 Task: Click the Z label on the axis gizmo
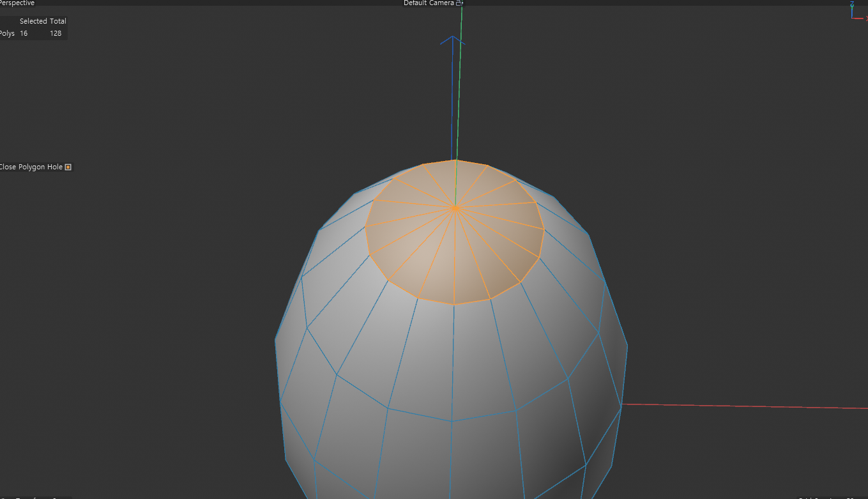pos(852,3)
